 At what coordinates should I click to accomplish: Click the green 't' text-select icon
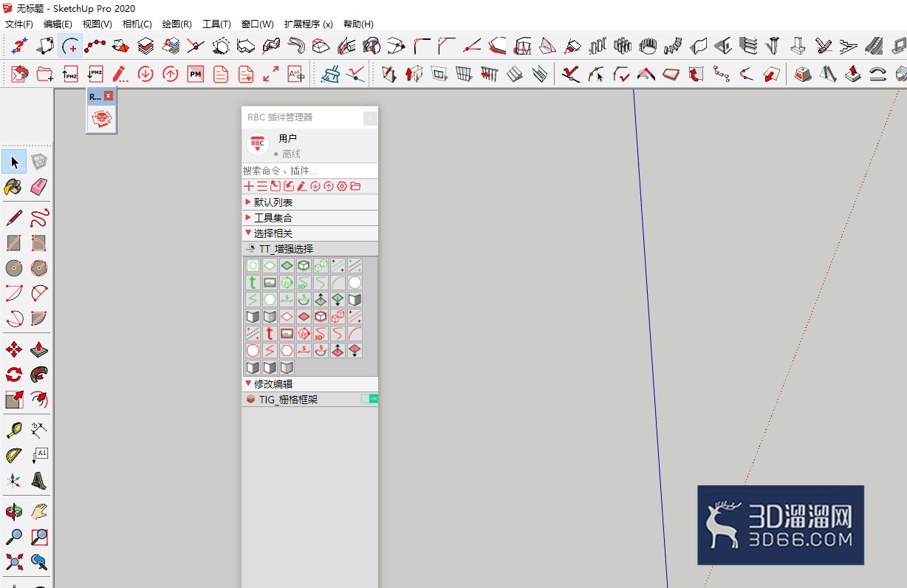[x=253, y=282]
